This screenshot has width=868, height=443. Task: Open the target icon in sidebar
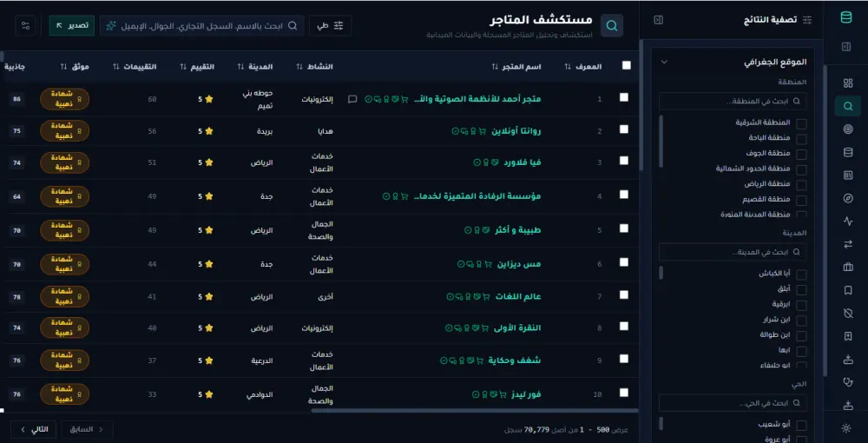(x=848, y=129)
